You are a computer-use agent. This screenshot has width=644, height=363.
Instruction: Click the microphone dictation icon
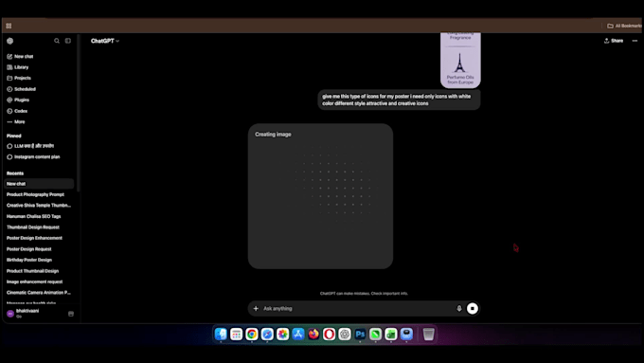point(459,308)
